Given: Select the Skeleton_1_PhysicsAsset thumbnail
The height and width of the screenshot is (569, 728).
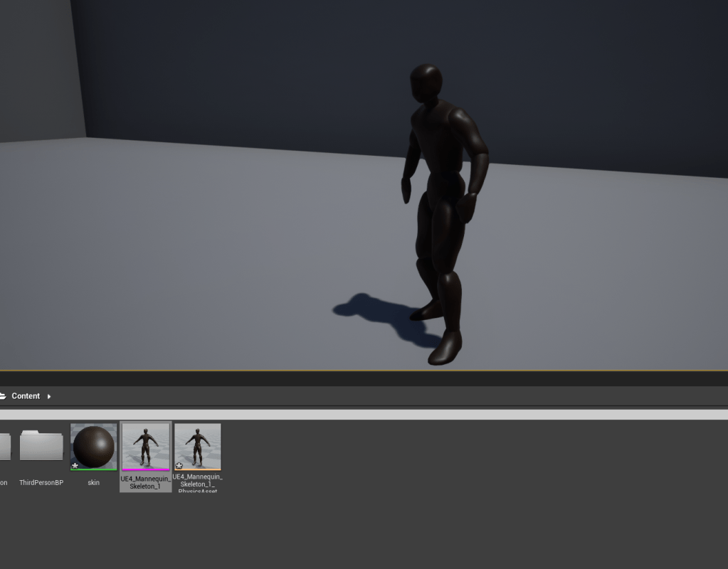Looking at the screenshot, I should [198, 447].
